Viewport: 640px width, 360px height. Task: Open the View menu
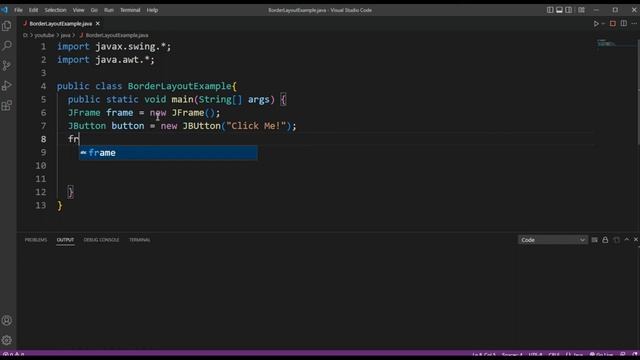(x=78, y=10)
